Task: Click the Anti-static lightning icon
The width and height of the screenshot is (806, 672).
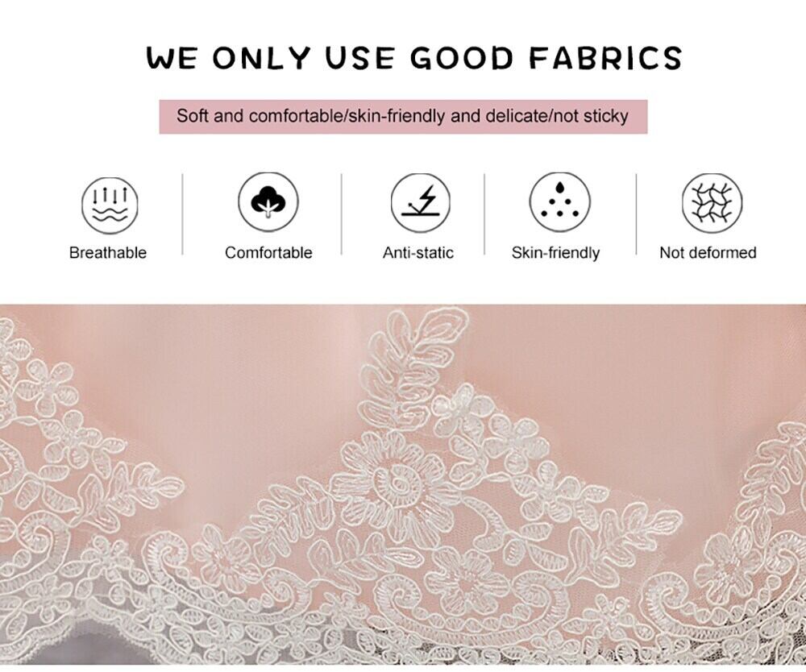Action: (421, 203)
